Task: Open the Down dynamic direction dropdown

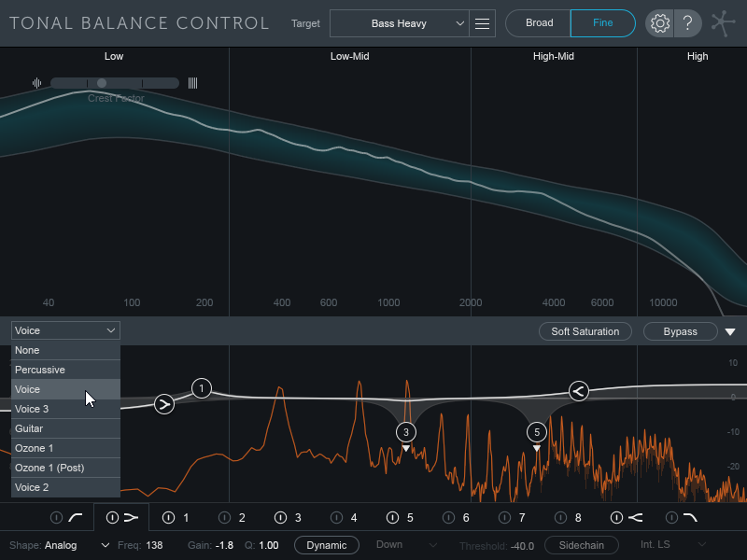Action: click(406, 545)
